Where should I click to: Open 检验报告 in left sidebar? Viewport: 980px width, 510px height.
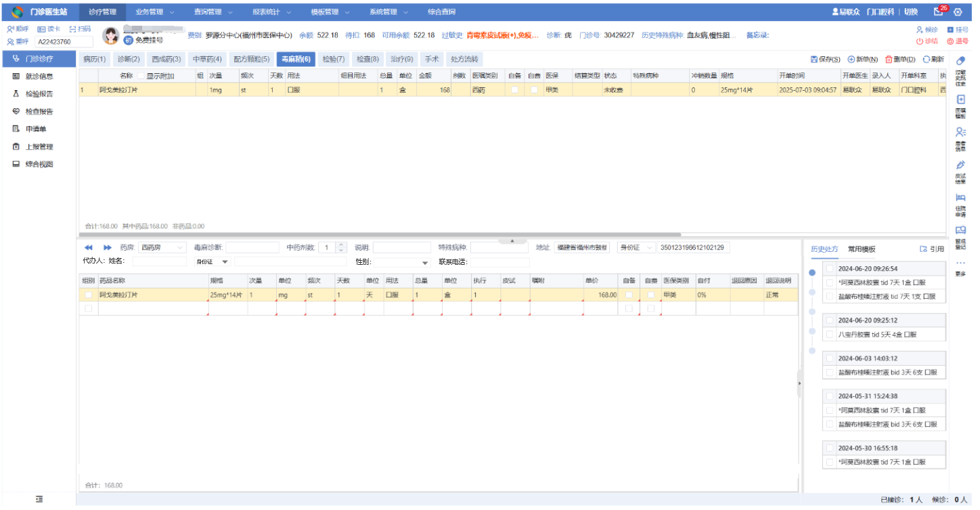click(x=39, y=94)
